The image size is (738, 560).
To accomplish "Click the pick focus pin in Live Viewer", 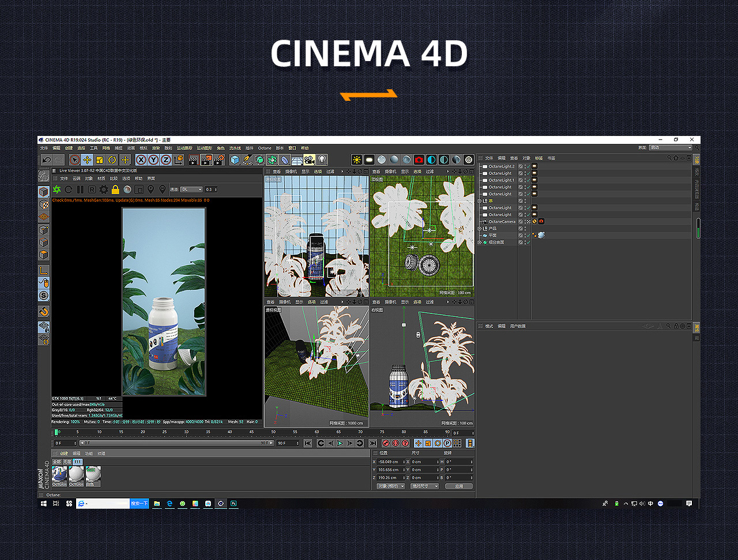I will click(x=150, y=189).
